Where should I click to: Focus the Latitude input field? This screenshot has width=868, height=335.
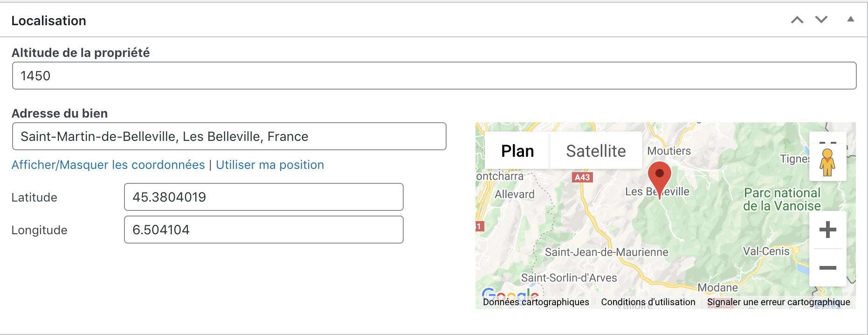263,197
